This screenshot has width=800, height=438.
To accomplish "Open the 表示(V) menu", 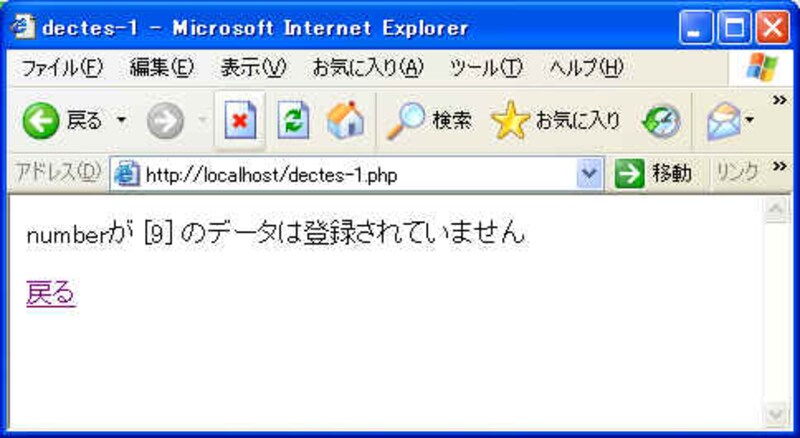I will point(253,68).
